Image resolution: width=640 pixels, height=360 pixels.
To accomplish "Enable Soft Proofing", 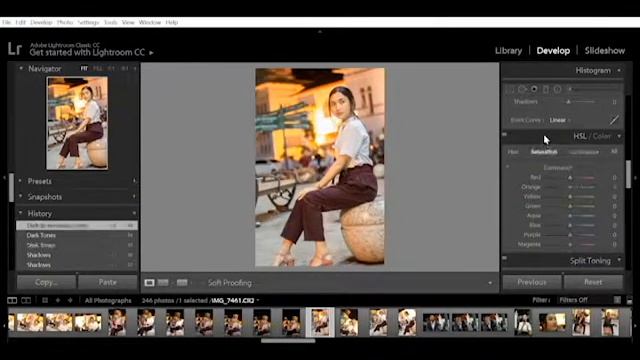I will click(x=229, y=282).
